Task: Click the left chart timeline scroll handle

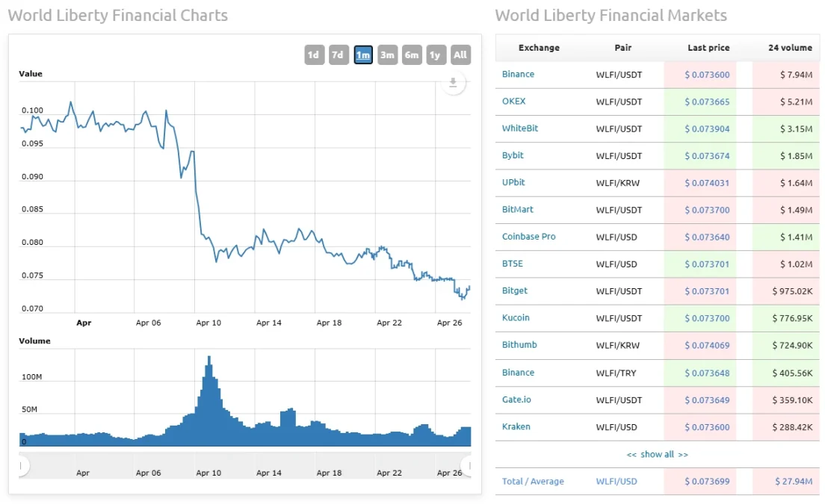Action: pos(22,466)
